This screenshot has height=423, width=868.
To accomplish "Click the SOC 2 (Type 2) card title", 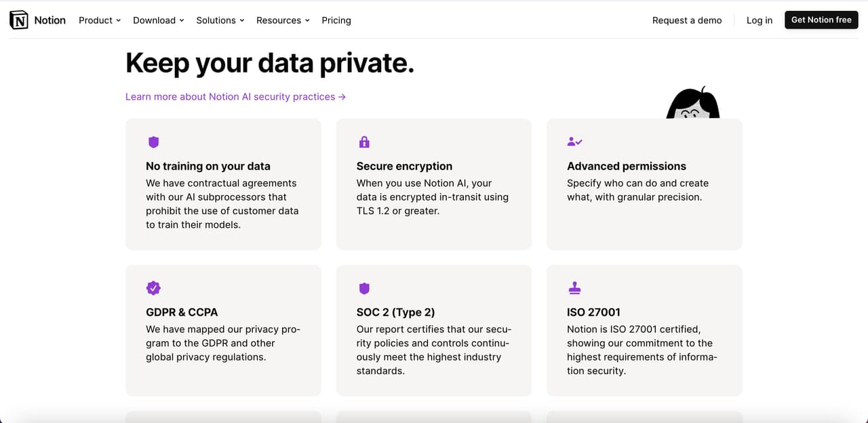I will (396, 313).
